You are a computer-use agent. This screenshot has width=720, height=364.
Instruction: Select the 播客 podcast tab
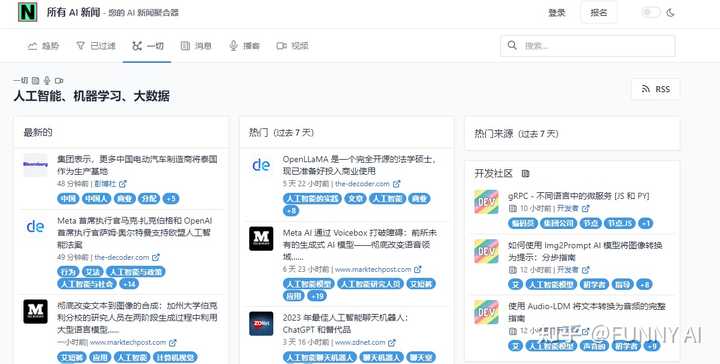[x=244, y=45]
